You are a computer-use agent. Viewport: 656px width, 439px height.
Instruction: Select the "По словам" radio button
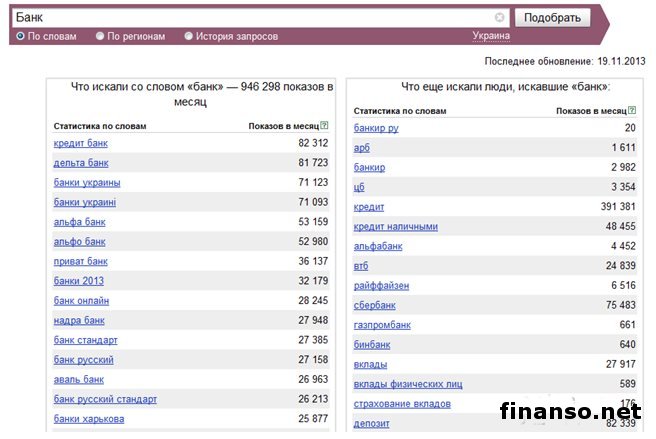tap(21, 37)
